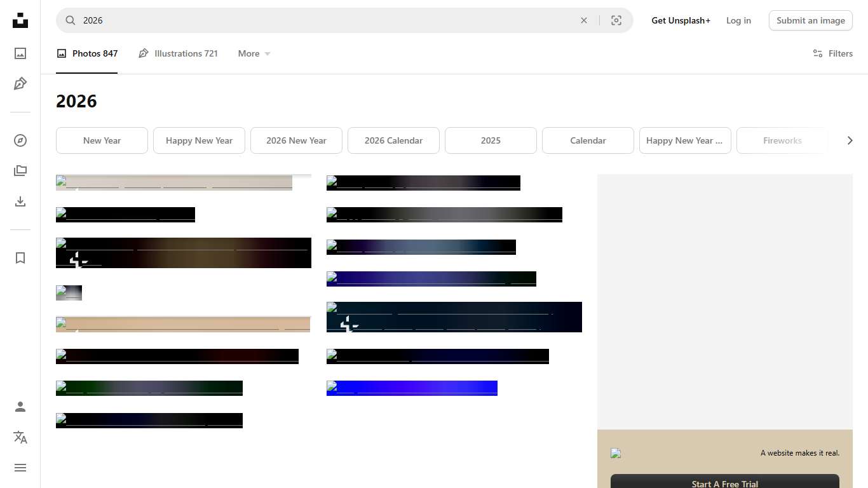Open Photos from the left sidebar
This screenshot has width=868, height=488.
(x=20, y=53)
